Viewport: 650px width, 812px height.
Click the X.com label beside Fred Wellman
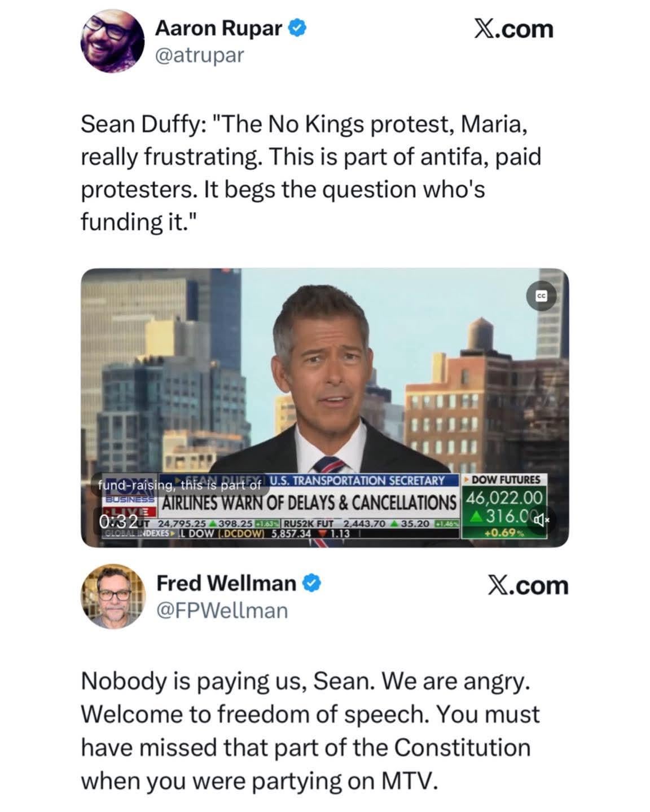point(528,585)
